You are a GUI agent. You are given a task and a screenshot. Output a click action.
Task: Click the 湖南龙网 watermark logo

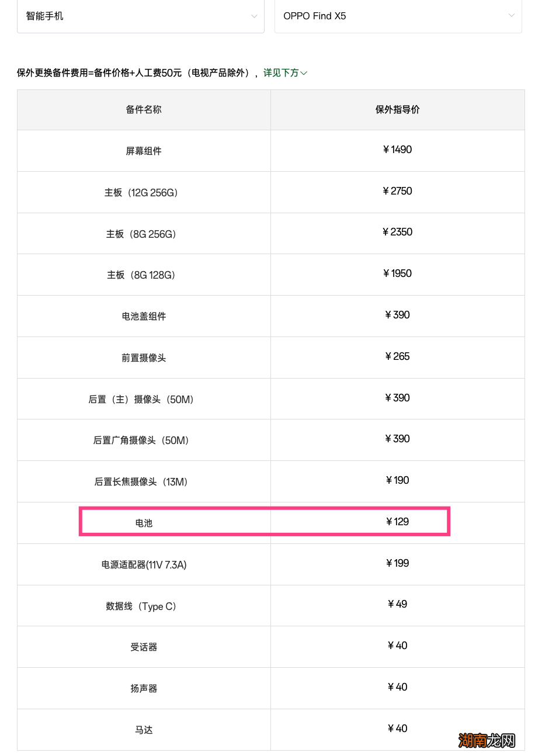point(487,740)
